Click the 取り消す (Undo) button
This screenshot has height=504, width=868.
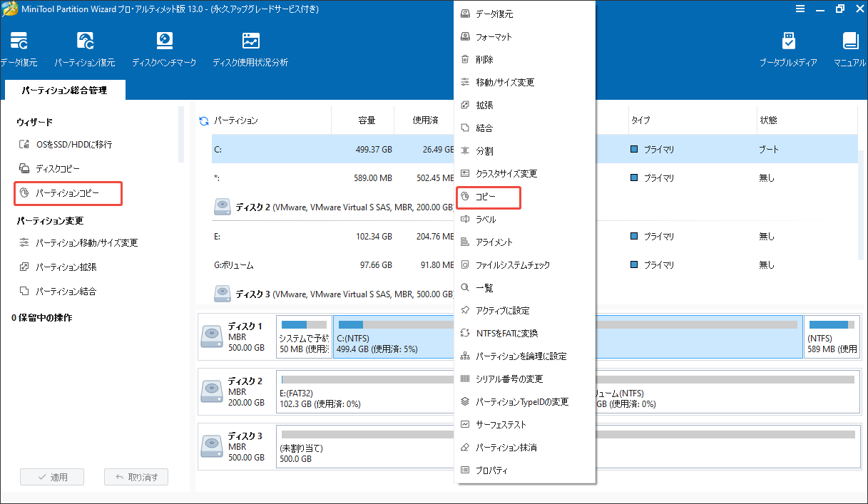coord(136,476)
